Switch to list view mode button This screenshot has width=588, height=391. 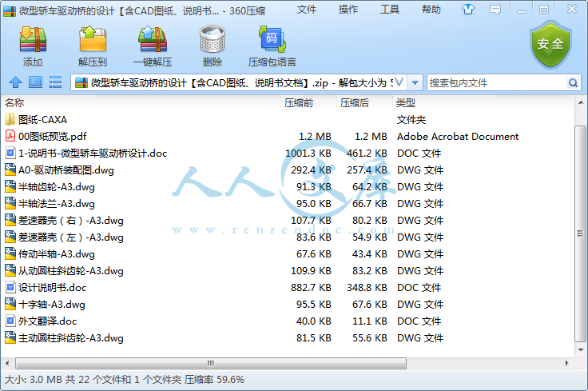coord(55,82)
